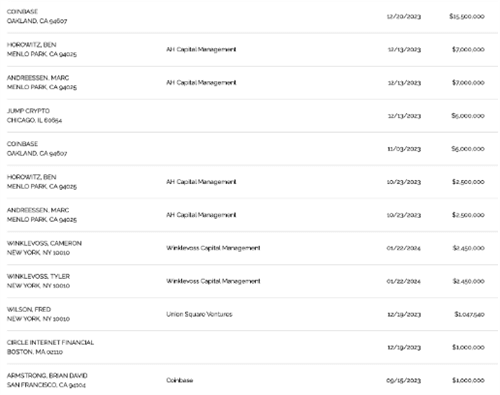Click the $15,500,000 contribution amount
The width and height of the screenshot is (500, 395).
coord(467,16)
